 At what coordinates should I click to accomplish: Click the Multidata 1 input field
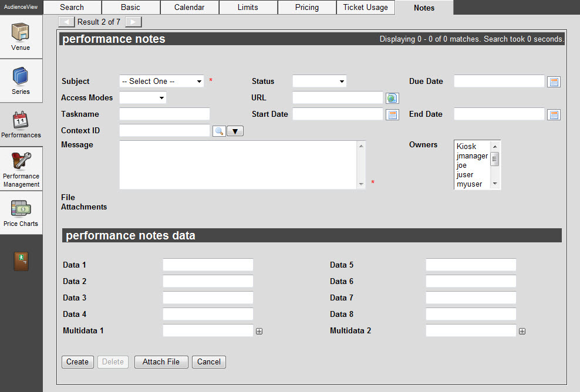click(208, 330)
